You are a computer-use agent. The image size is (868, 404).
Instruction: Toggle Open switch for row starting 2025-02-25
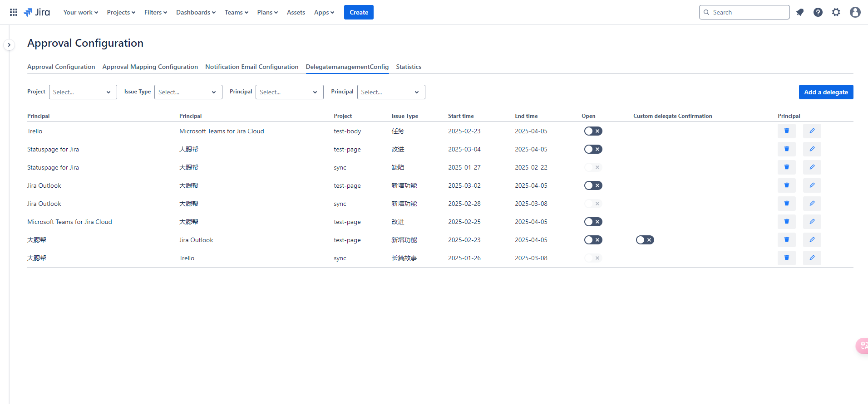tap(593, 222)
